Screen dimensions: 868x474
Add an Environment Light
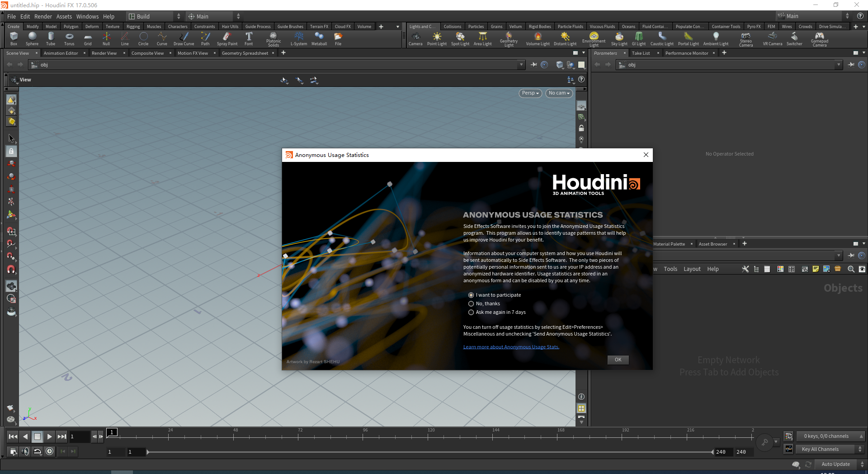point(594,39)
